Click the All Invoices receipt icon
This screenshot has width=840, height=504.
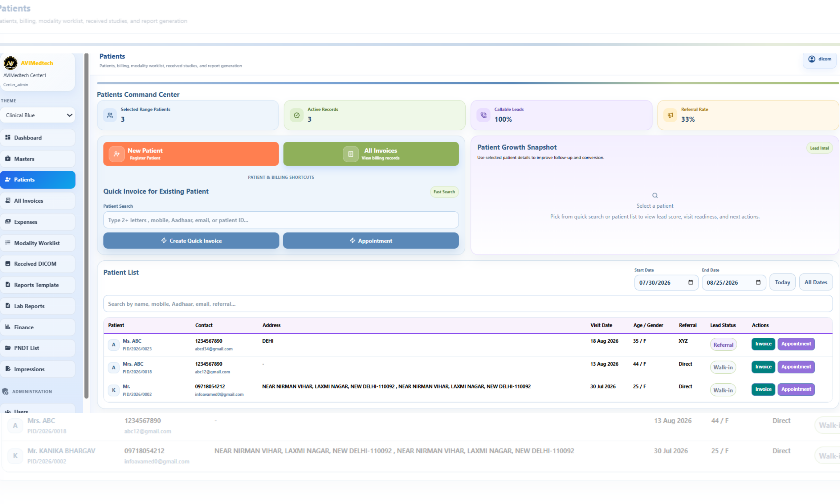point(351,154)
